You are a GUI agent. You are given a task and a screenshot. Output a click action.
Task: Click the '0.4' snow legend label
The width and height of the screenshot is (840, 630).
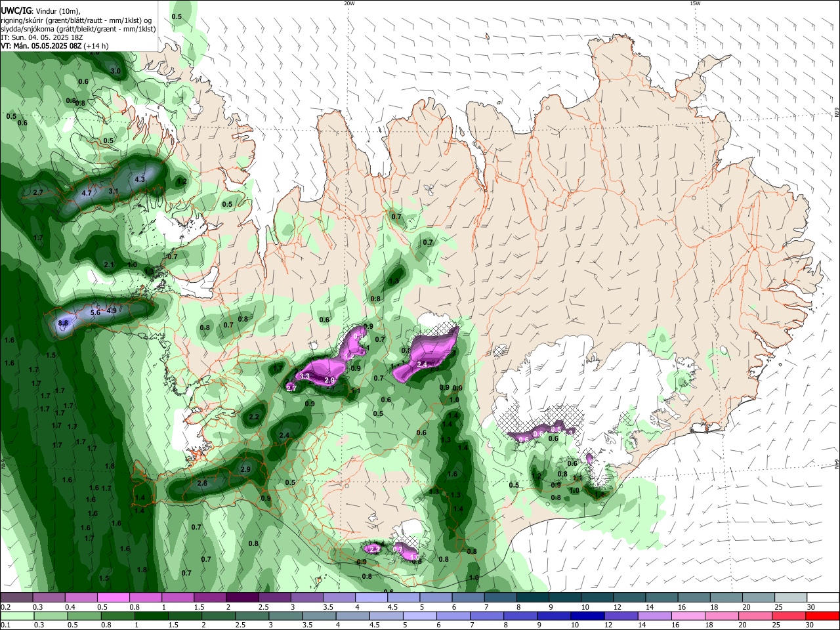coord(70,607)
